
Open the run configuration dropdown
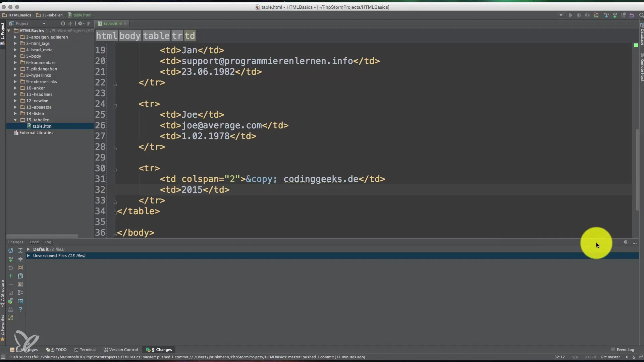pos(561,15)
